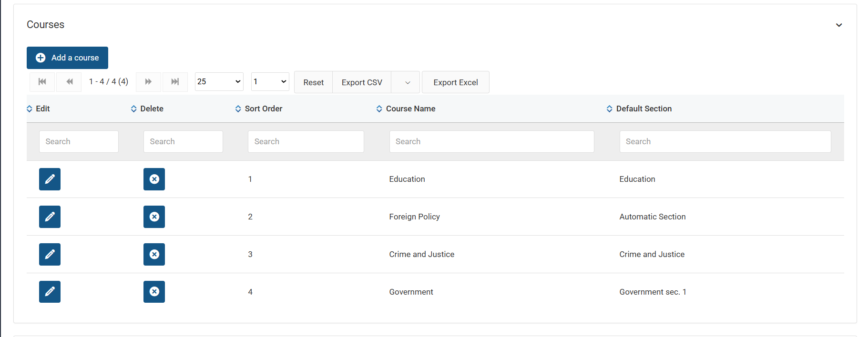868x337 pixels.
Task: Jump to the last page of results
Action: point(175,82)
